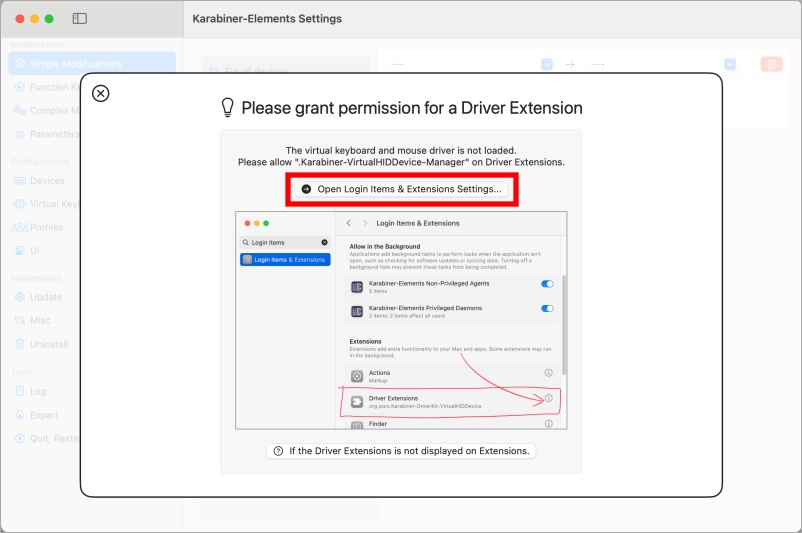Expand the to-key dropdown right of the arrow
The width and height of the screenshot is (802, 533).
[730, 64]
